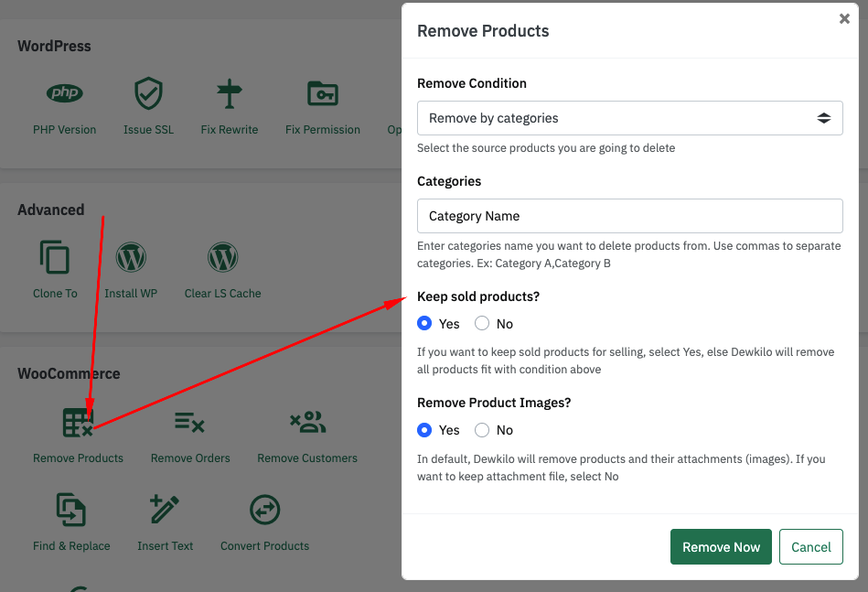The image size is (868, 592).
Task: Close the Remove Products dialog
Action: pyautogui.click(x=844, y=19)
